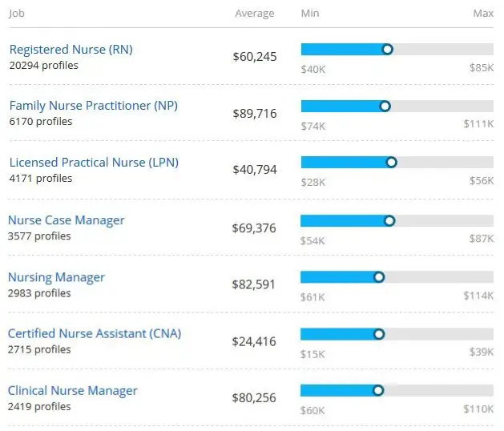Click the Nurse Case Manager salary marker
The width and height of the screenshot is (504, 431).
pos(389,220)
